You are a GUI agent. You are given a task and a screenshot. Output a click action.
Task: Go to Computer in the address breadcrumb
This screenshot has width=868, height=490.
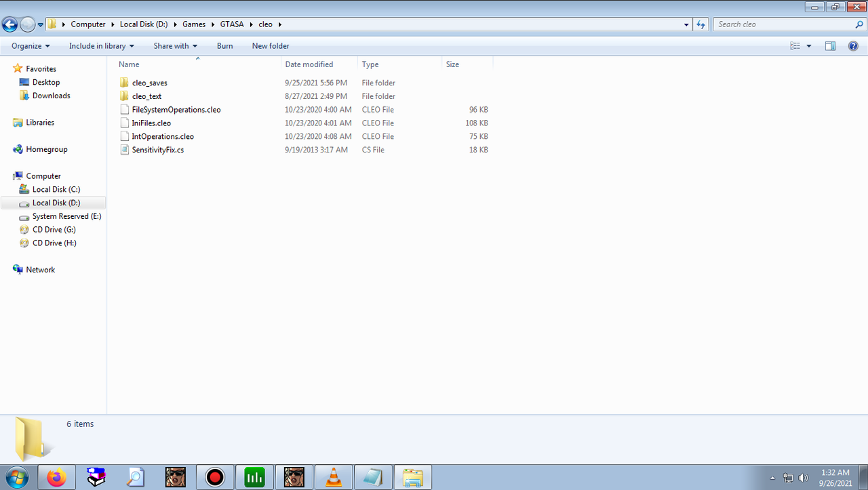point(88,24)
